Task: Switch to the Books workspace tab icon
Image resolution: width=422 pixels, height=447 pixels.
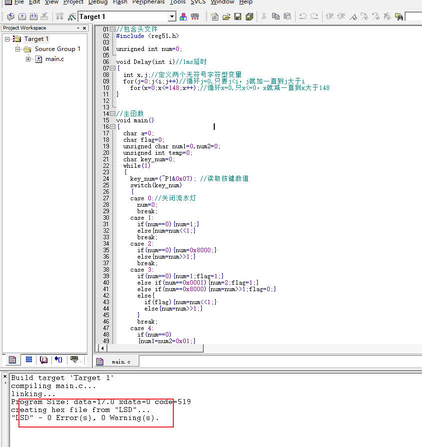Action: (x=43, y=359)
